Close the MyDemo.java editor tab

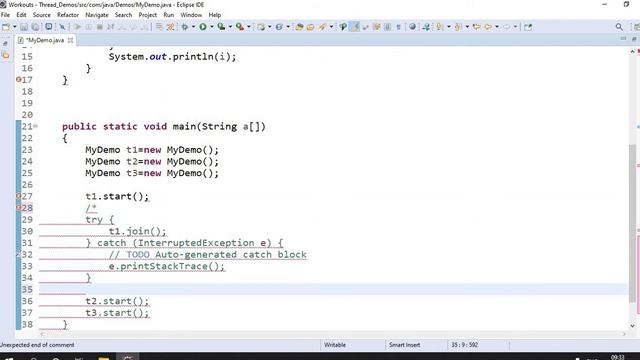click(71, 40)
